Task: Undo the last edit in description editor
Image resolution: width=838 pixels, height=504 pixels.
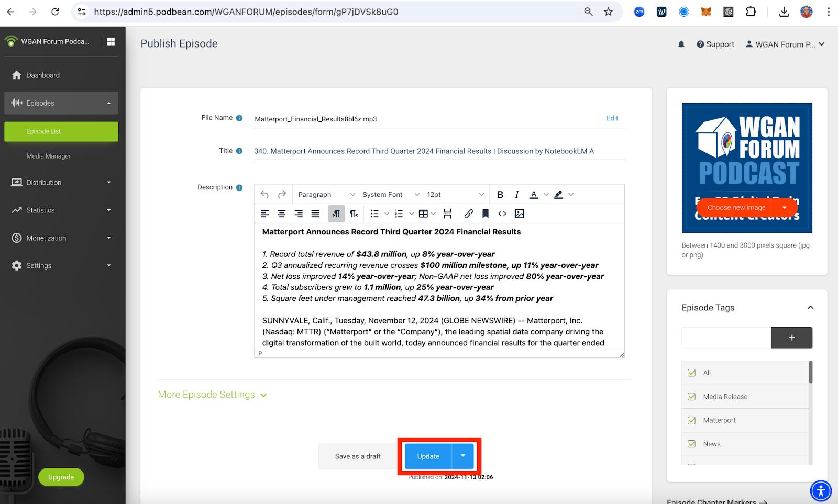Action: pos(264,195)
